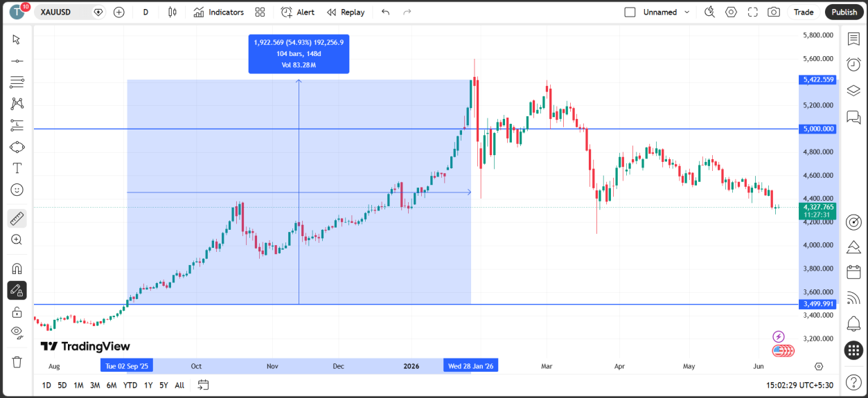Select the All date range
The width and height of the screenshot is (868, 398).
pos(179,385)
